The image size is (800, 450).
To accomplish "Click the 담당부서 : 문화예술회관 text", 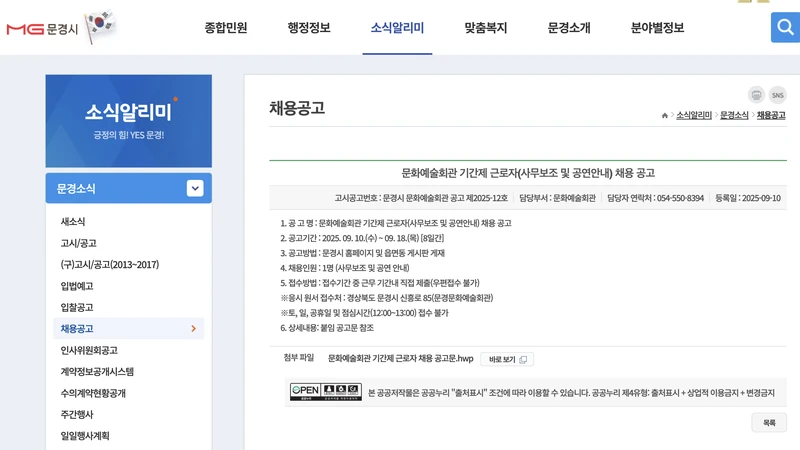I will click(557, 198).
